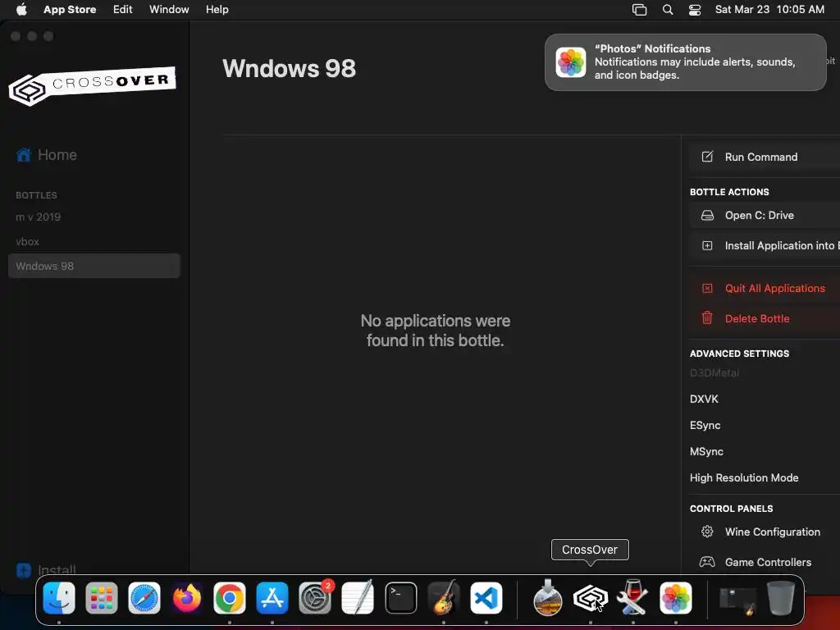Open Google Chrome from the Dock
The image size is (840, 630).
click(x=230, y=598)
